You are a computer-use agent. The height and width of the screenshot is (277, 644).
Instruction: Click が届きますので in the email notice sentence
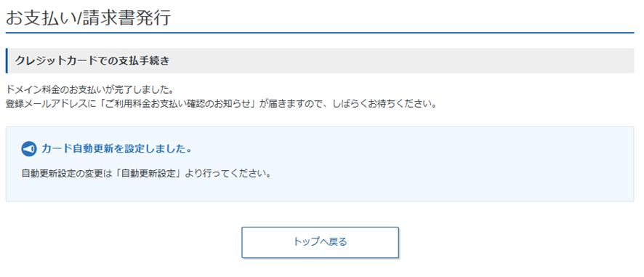click(291, 103)
